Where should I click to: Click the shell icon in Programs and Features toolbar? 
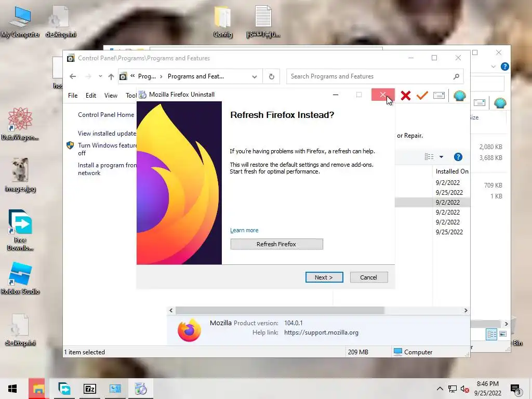tap(459, 96)
